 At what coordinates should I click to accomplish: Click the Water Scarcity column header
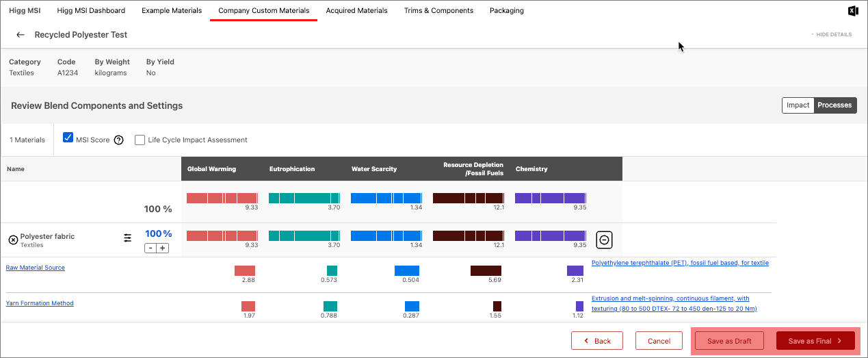(374, 169)
